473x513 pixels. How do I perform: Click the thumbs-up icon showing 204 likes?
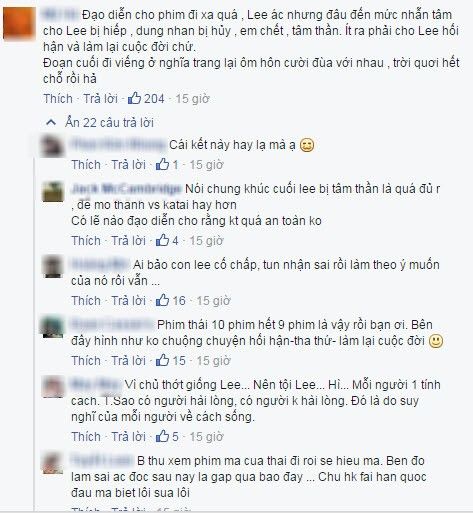point(134,98)
